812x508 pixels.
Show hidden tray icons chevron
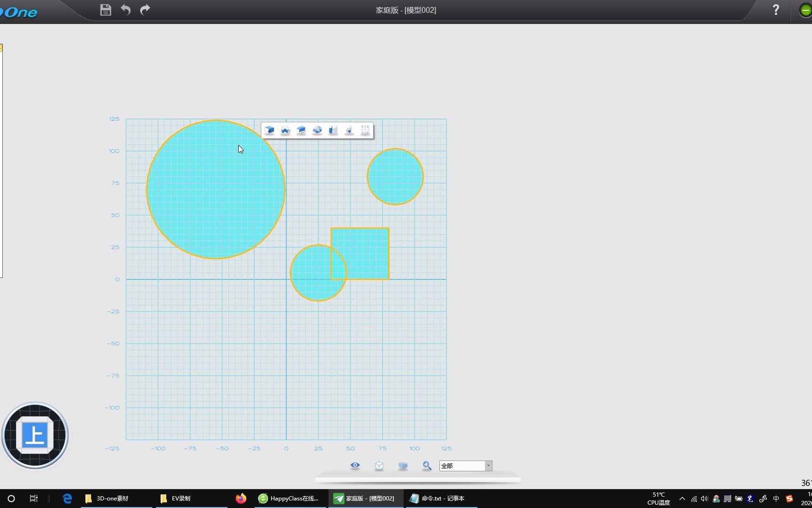click(x=682, y=499)
